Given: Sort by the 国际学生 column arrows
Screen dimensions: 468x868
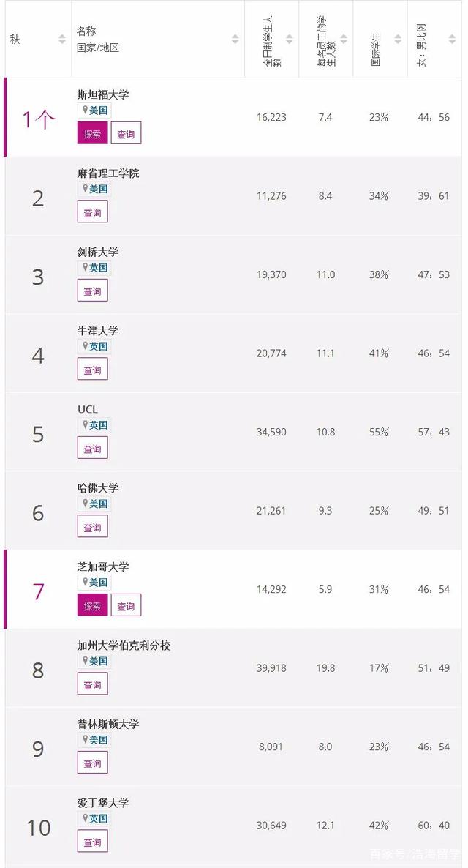Looking at the screenshot, I should [399, 40].
